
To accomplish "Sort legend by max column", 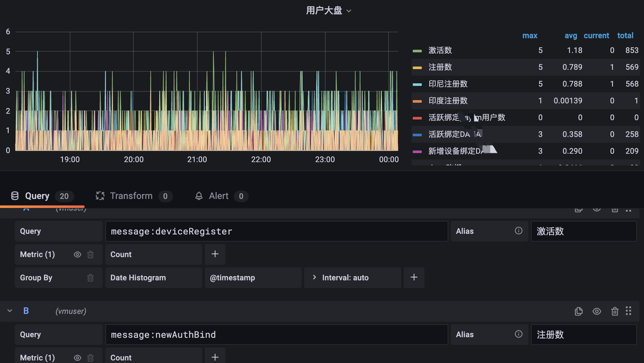I will [530, 36].
